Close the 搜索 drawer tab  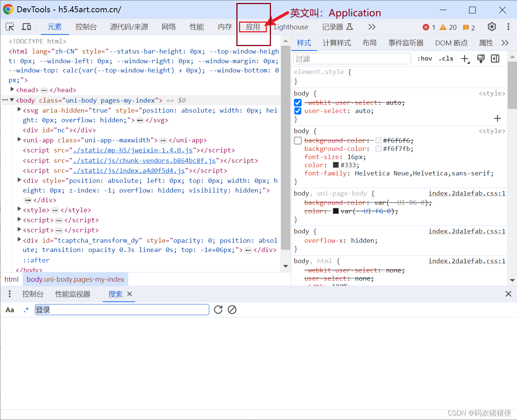click(130, 294)
